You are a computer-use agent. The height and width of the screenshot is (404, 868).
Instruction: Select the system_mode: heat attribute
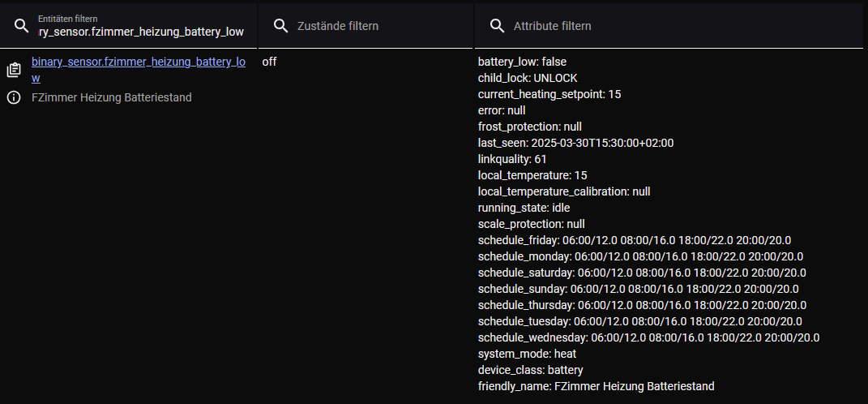click(x=527, y=354)
